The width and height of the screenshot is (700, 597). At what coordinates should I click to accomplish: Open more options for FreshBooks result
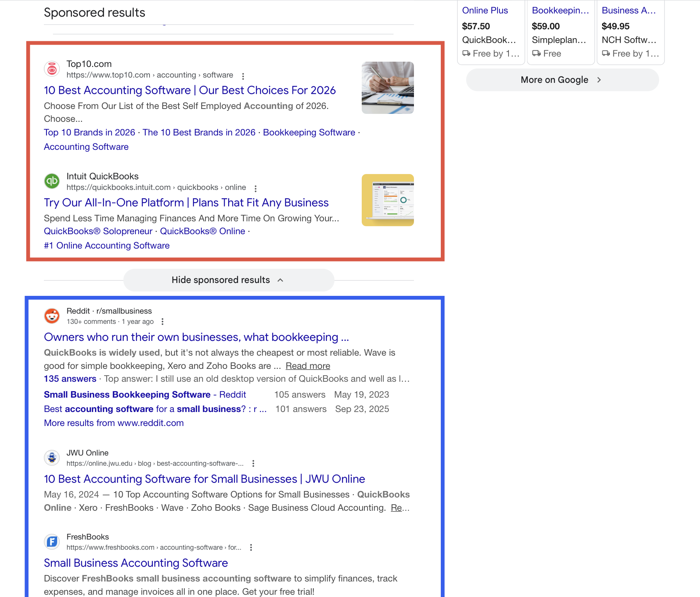251,547
